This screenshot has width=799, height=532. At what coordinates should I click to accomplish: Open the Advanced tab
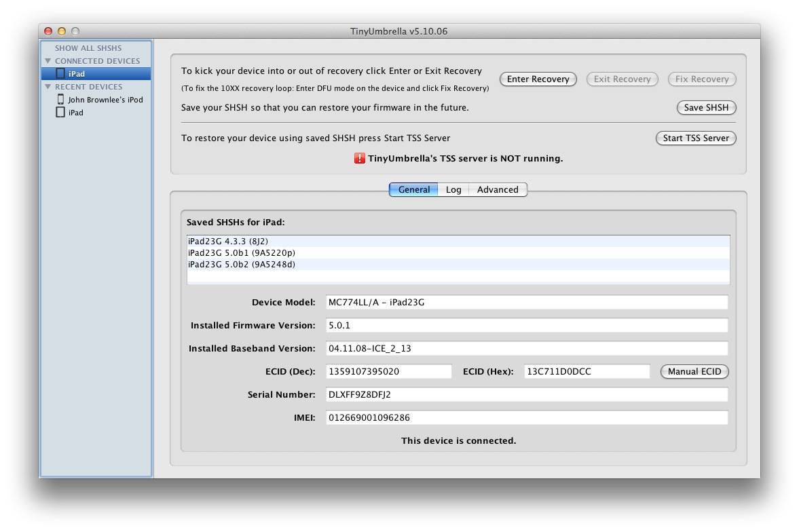[498, 190]
